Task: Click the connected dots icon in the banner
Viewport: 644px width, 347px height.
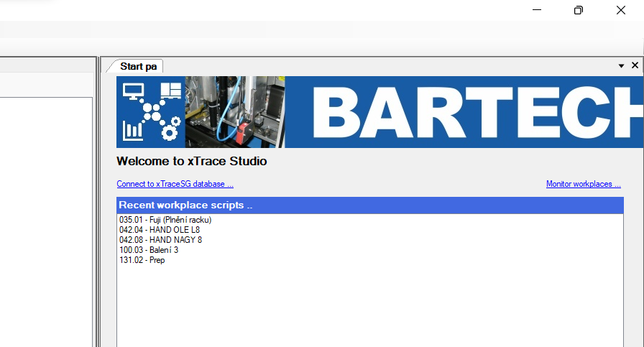Action: (152, 111)
